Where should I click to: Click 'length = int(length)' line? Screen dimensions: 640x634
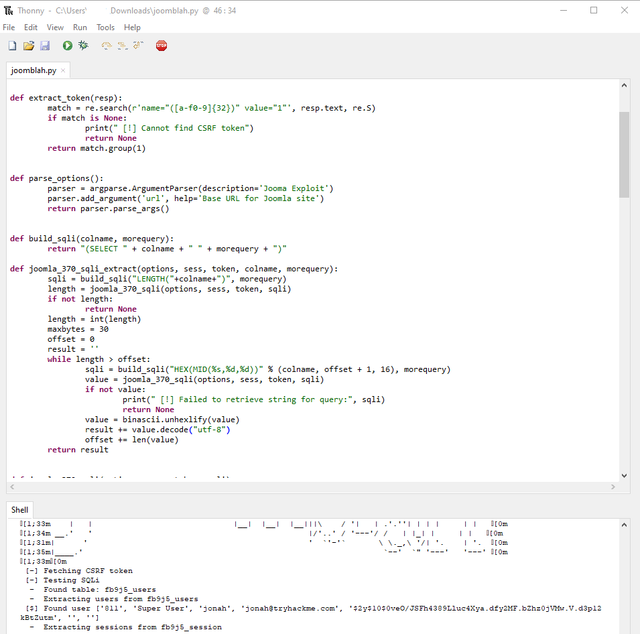94,319
